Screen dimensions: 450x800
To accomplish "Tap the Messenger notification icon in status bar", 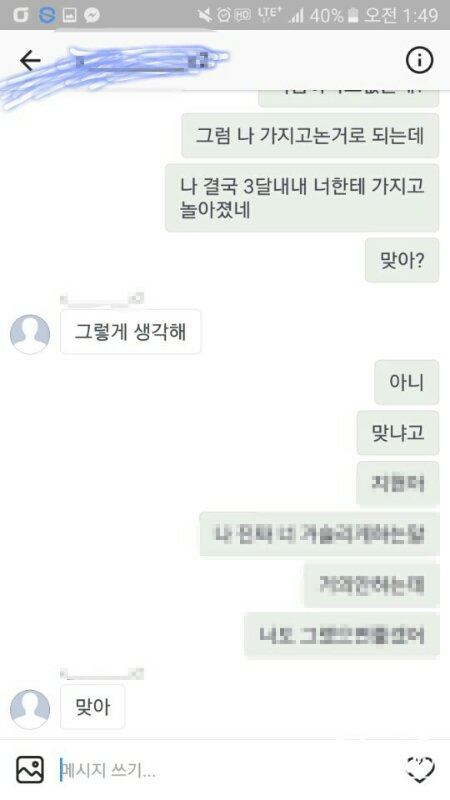I will 92,15.
